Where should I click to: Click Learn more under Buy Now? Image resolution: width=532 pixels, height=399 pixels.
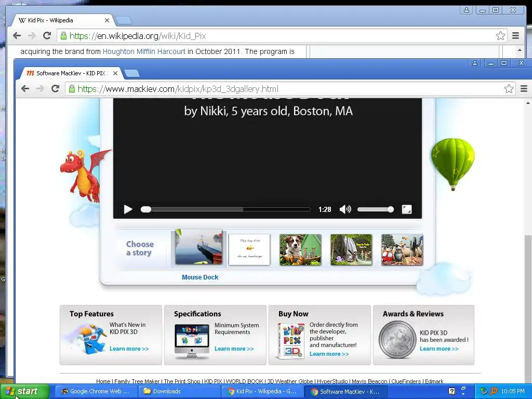[329, 354]
